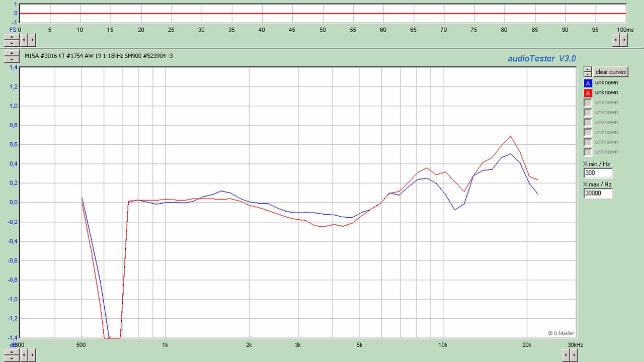
Task: Enable the fourth unknown curve toggle
Action: tap(587, 112)
